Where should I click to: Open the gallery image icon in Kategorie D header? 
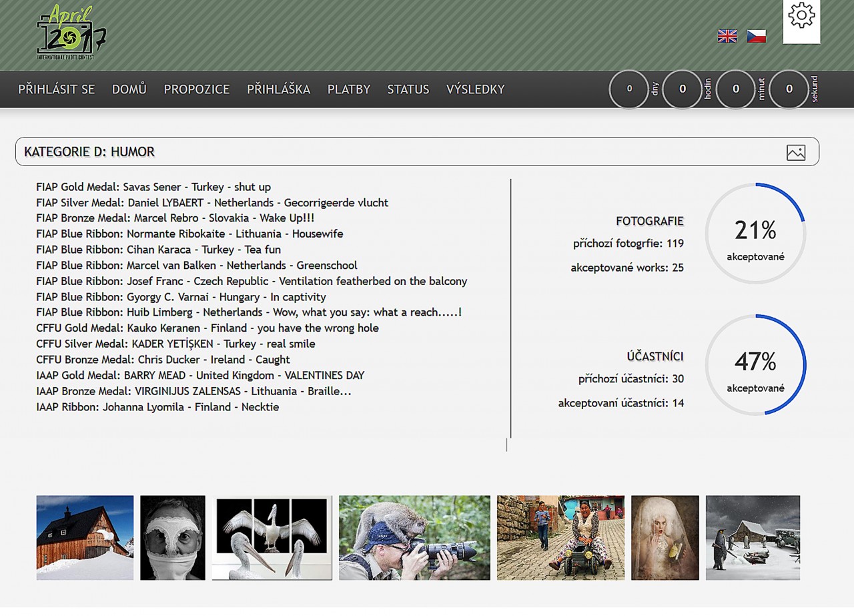(796, 152)
